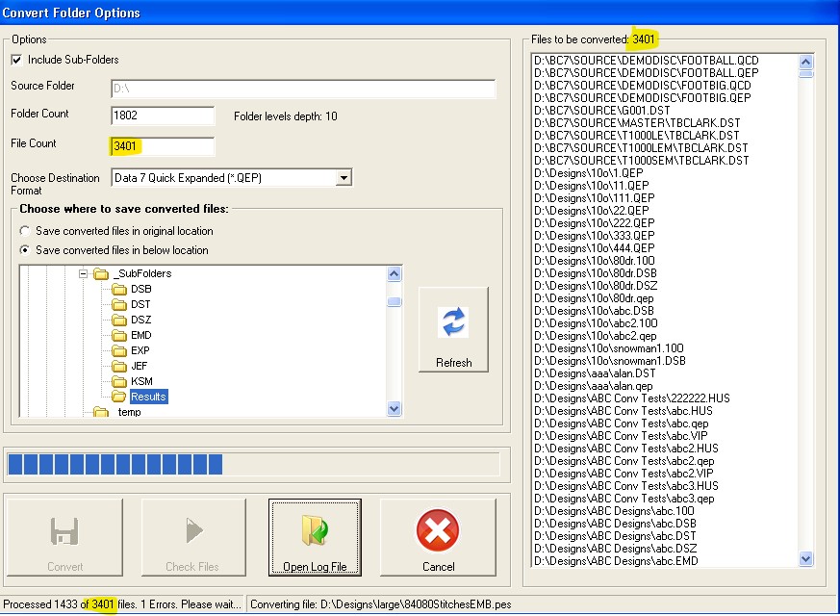
Task: Select D:\Designs\10o\333.QEP in the list
Action: click(x=594, y=236)
